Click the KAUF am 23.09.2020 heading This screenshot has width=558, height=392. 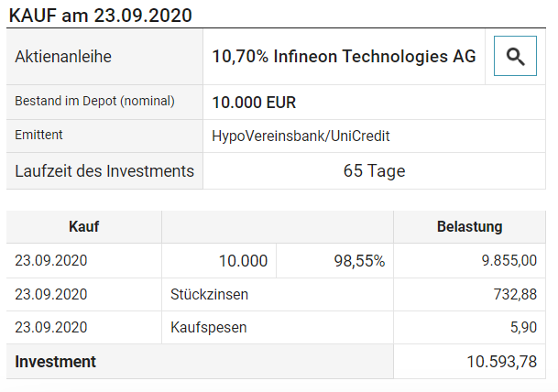pyautogui.click(x=101, y=16)
